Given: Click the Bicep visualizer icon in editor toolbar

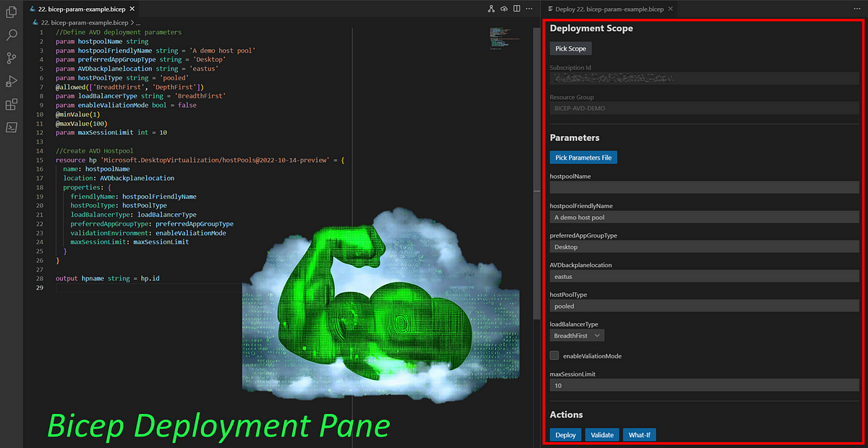Looking at the screenshot, I should [x=491, y=9].
